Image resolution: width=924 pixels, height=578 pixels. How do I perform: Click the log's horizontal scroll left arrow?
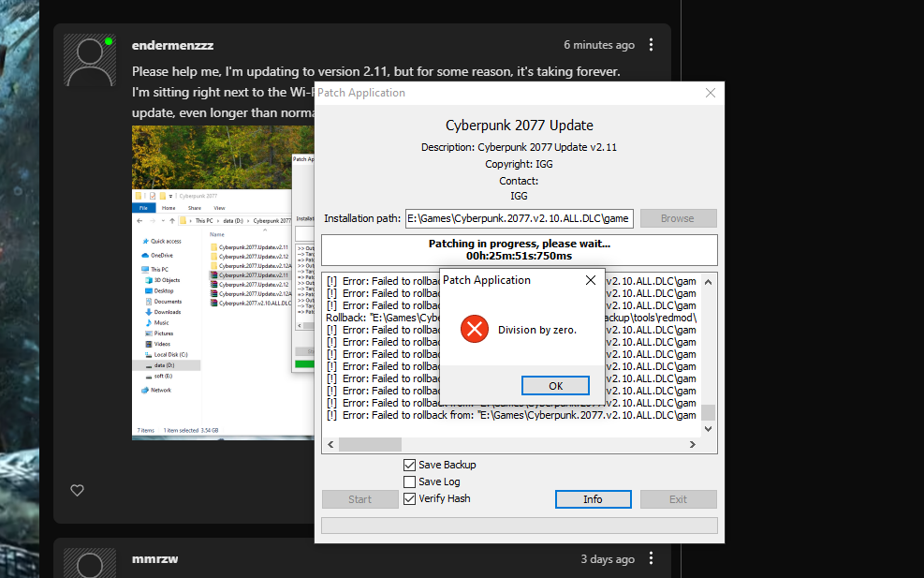(x=330, y=445)
